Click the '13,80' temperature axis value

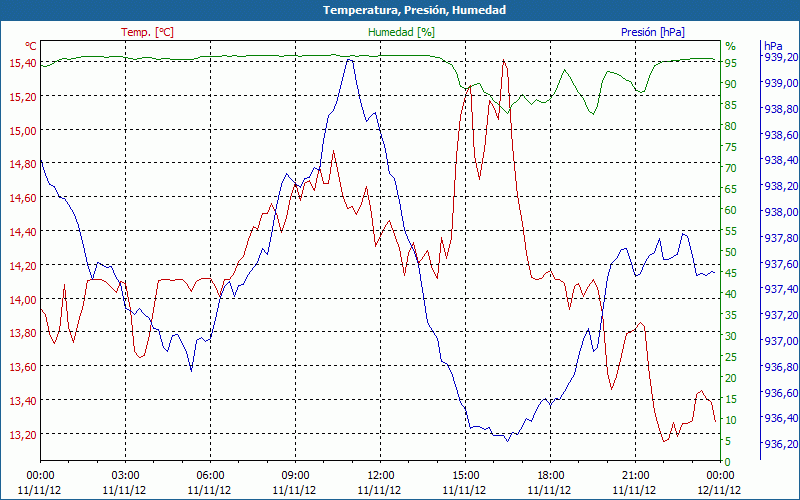click(23, 333)
